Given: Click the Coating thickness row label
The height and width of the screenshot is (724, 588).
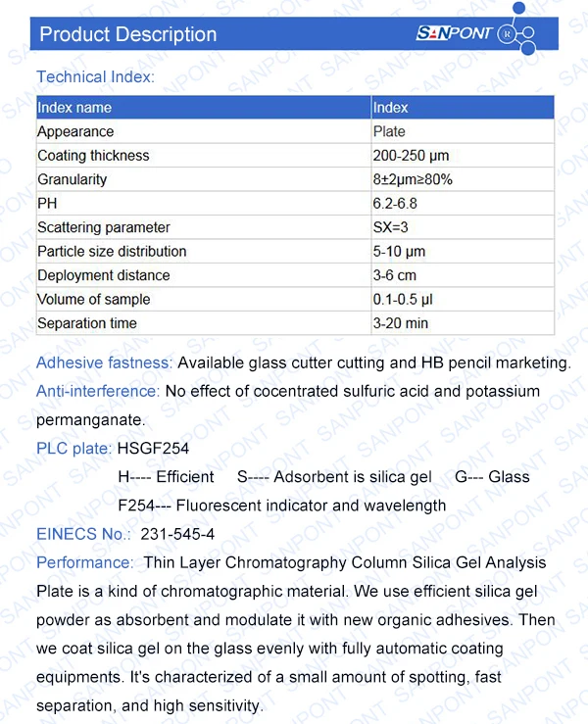Looking at the screenshot, I should pos(93,156).
